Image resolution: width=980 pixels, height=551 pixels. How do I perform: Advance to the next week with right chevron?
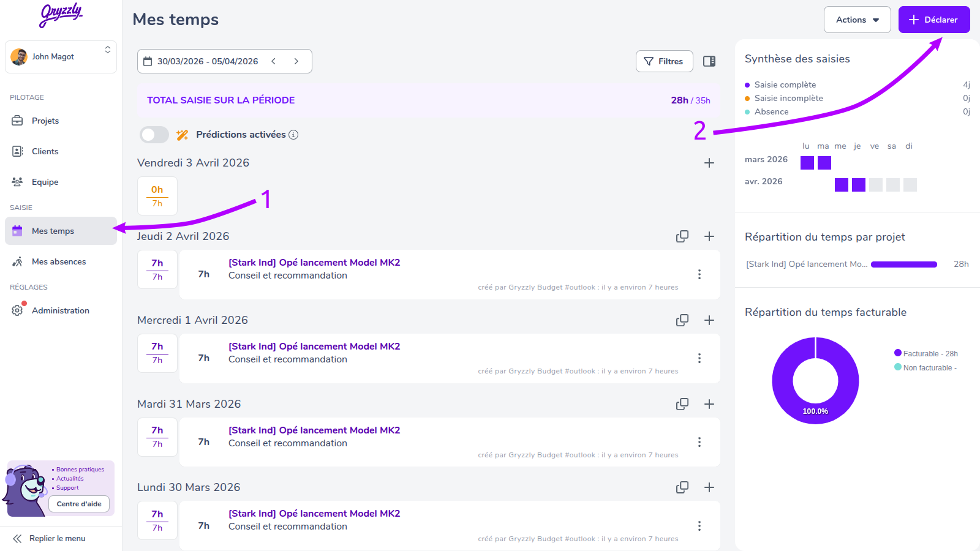(x=296, y=61)
